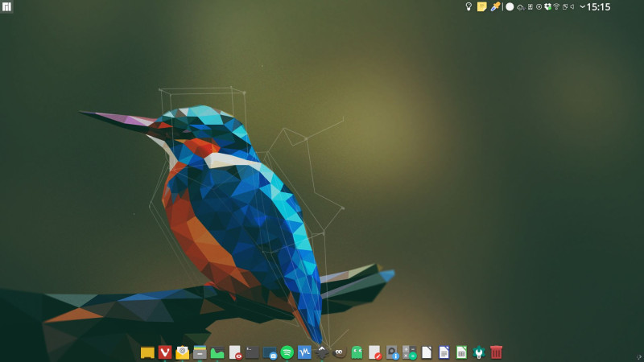The image size is (644, 362).
Task: Open the file archive drawer dock icon
Action: (x=200, y=352)
